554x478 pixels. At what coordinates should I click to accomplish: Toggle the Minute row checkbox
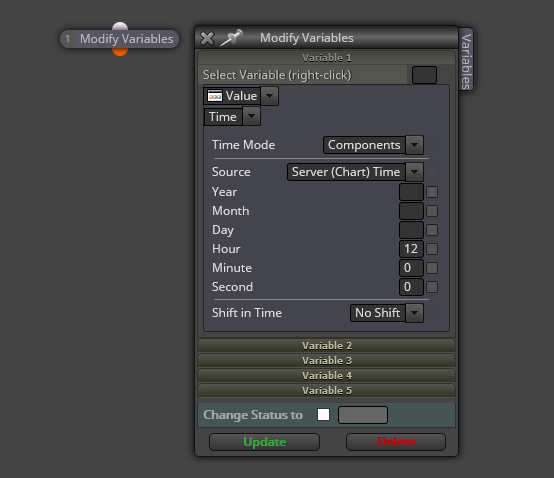(432, 268)
